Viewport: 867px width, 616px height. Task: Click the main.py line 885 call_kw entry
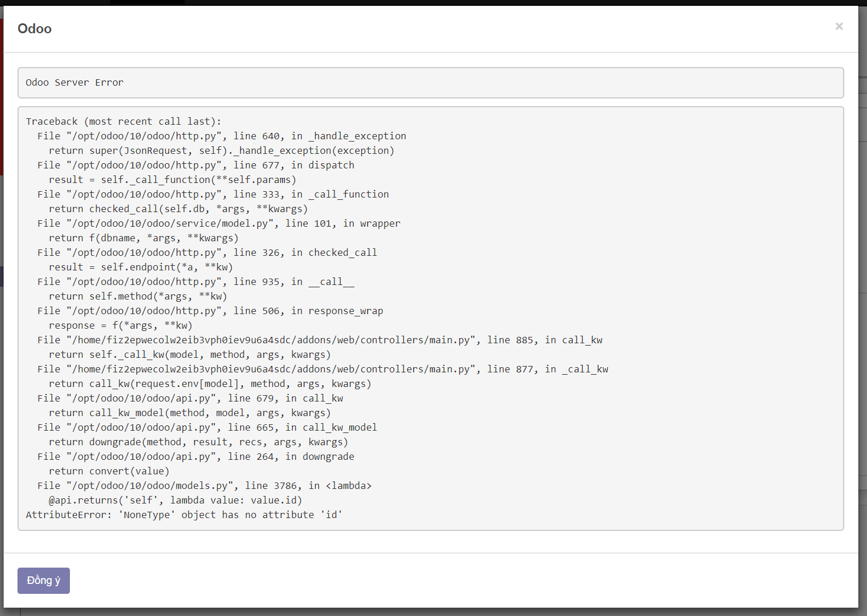(x=320, y=340)
